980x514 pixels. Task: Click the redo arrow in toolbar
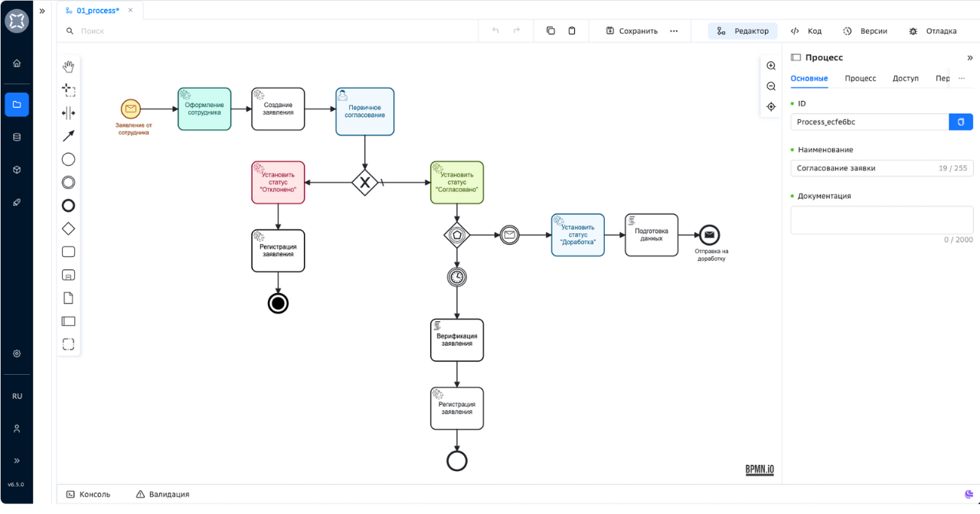click(x=517, y=31)
